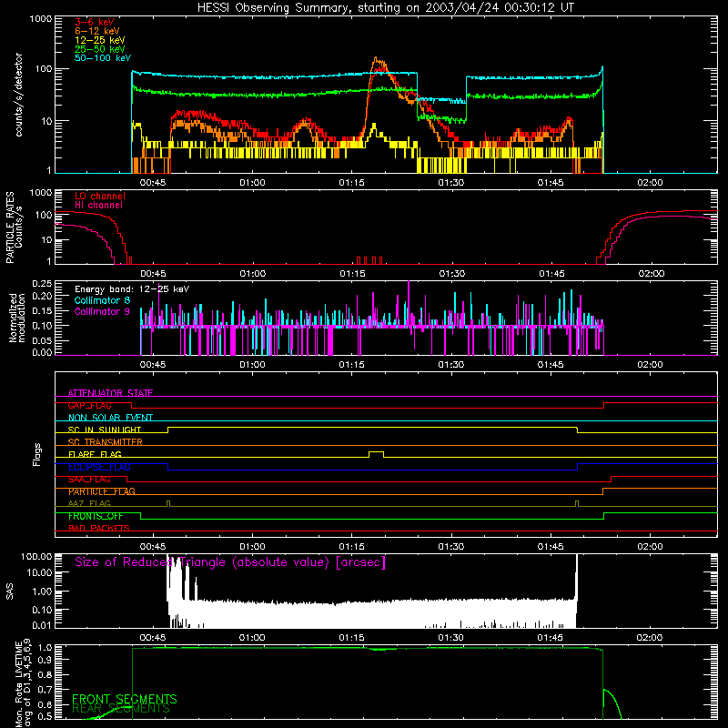The width and height of the screenshot is (728, 728).
Task: Click the 0.25 tick label on the modulation axis
Action: [x=42, y=283]
